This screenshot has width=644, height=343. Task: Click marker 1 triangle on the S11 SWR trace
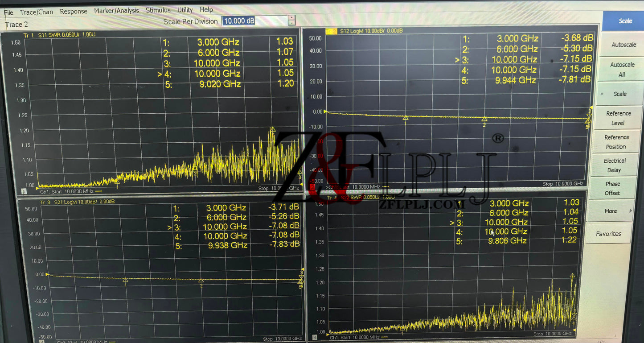point(118,181)
